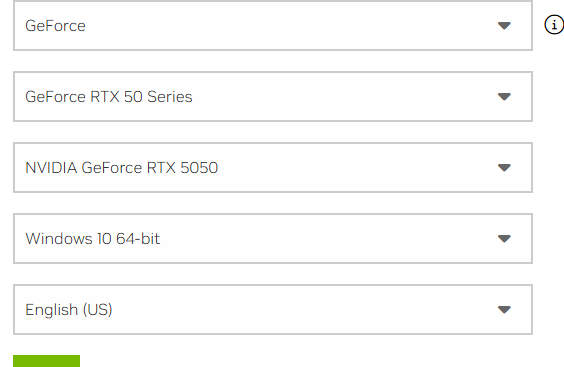
Task: Click the arrow beside English (US)
Action: click(x=504, y=309)
